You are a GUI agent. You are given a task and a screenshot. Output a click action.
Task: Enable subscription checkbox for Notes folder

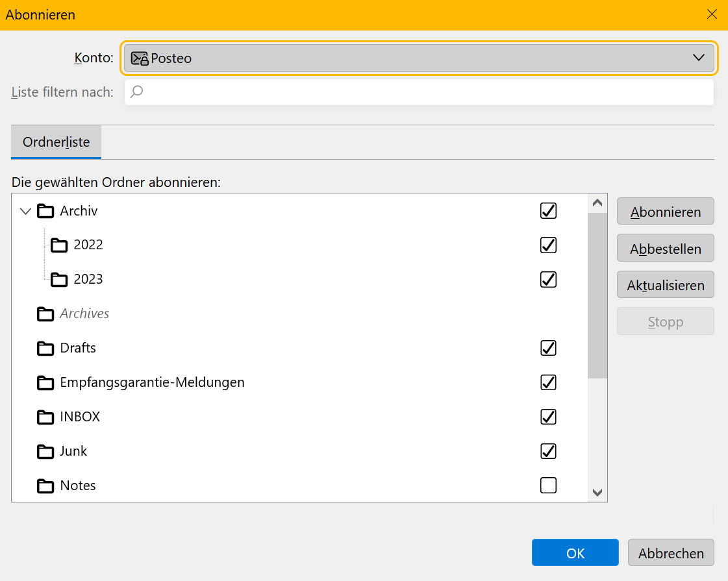(x=548, y=485)
